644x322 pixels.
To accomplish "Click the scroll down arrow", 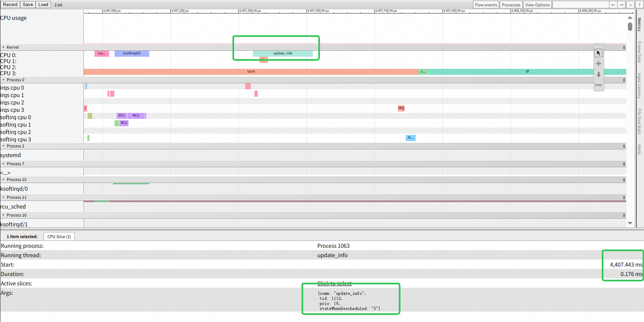I will pyautogui.click(x=630, y=223).
